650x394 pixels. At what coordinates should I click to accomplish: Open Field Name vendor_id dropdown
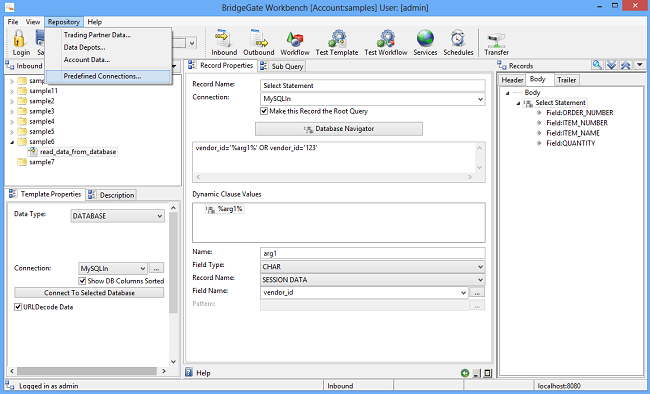tap(463, 292)
